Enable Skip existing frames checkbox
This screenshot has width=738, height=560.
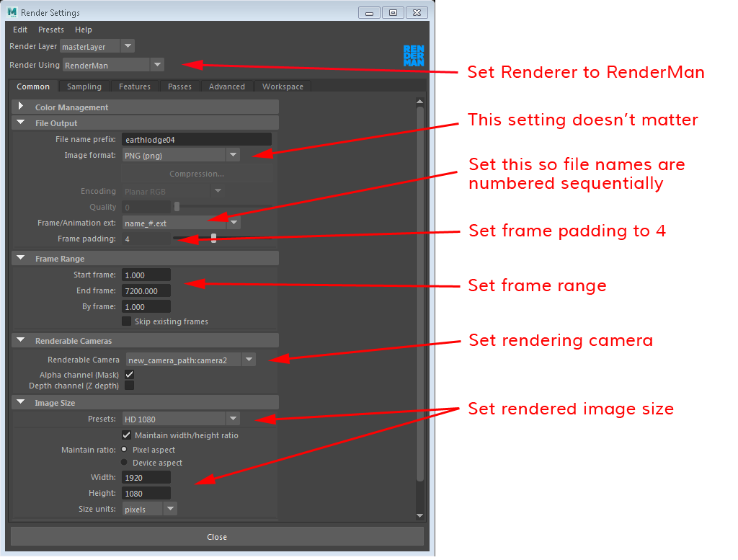127,321
